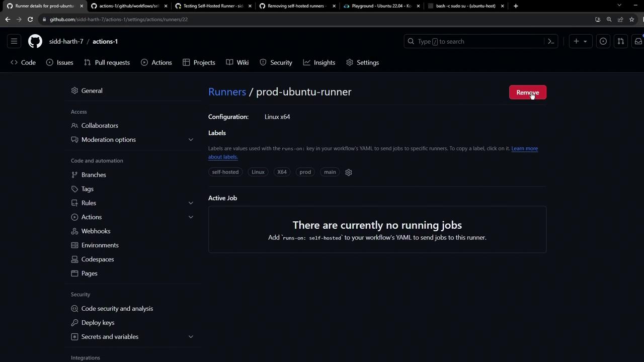The height and width of the screenshot is (362, 644).
Task: Open the command palette icon in search bar
Action: tap(551, 41)
